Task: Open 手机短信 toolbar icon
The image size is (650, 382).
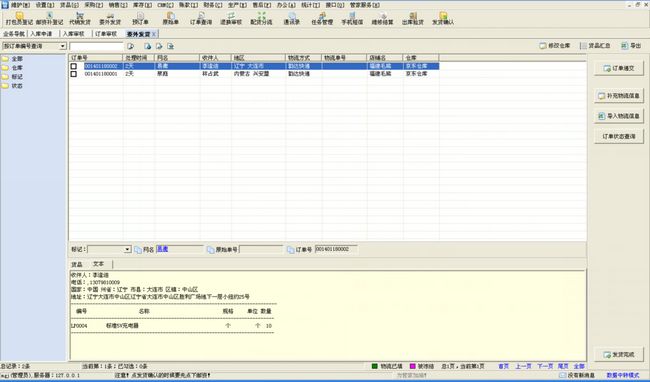Action: coord(352,18)
